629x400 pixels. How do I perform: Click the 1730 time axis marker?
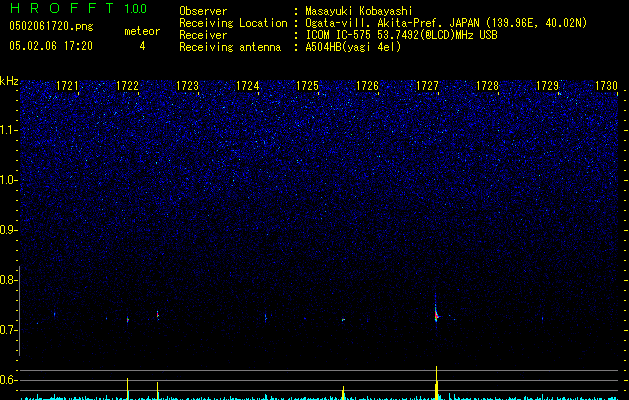[606, 86]
